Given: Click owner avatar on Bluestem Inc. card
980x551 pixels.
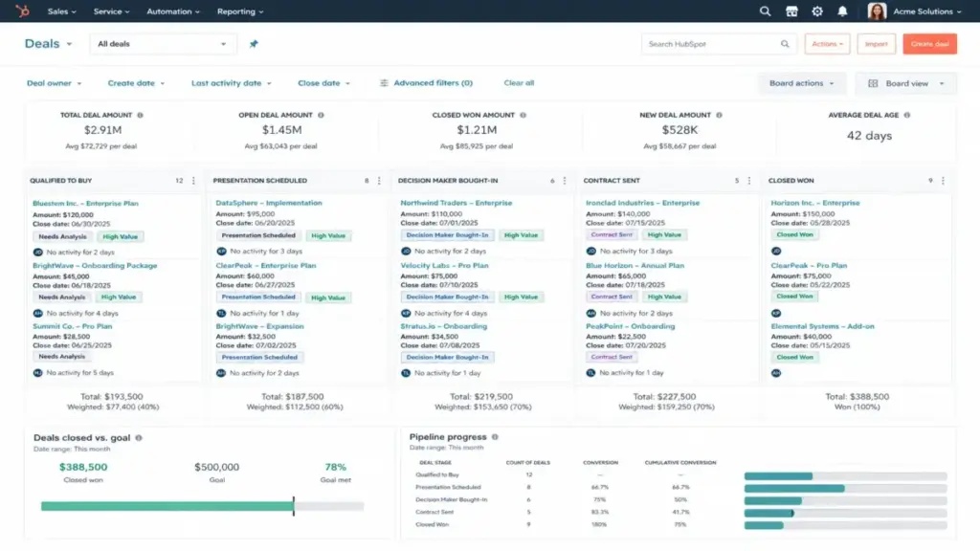Looking at the screenshot, I should pos(37,252).
